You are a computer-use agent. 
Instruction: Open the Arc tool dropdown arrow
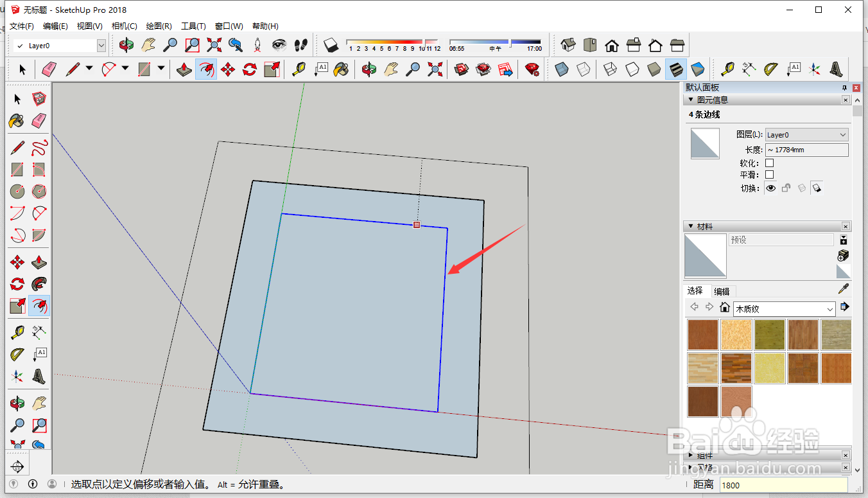tap(125, 69)
